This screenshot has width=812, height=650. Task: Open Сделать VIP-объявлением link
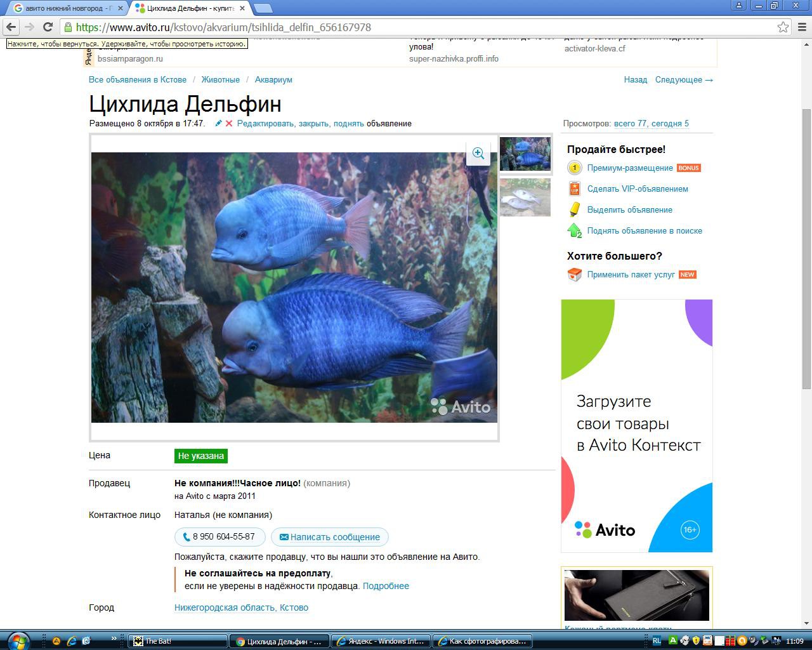(x=638, y=189)
